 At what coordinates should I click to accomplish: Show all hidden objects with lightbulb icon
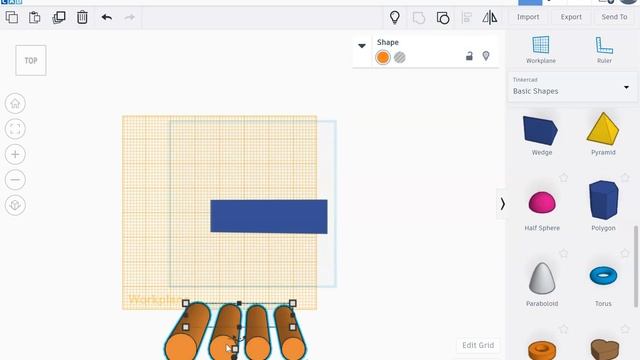pyautogui.click(x=395, y=17)
